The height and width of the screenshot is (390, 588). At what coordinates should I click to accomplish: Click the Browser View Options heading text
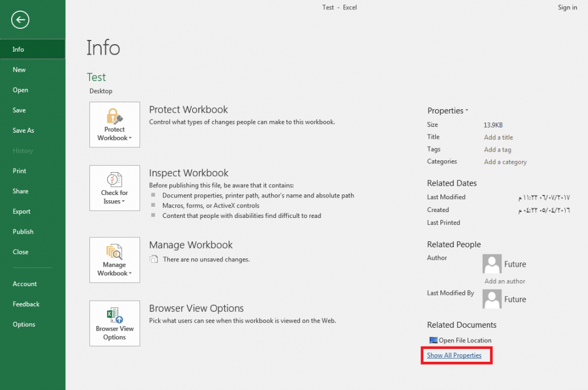point(196,308)
